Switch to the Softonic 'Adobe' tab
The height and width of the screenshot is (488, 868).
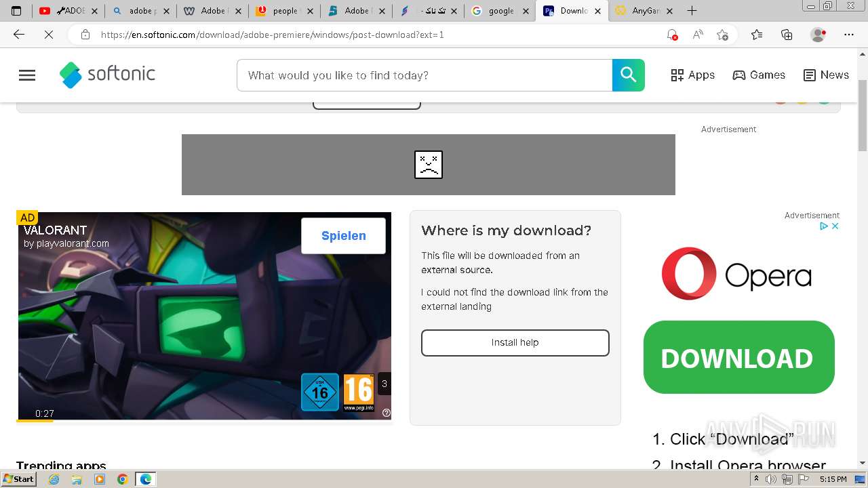(357, 11)
